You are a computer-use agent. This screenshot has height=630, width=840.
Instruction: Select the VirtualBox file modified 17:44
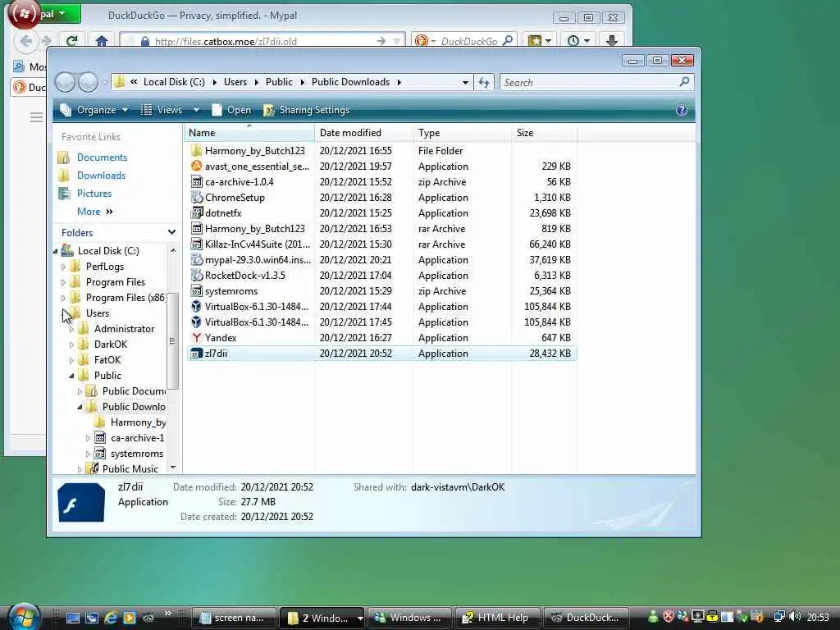[x=381, y=307]
